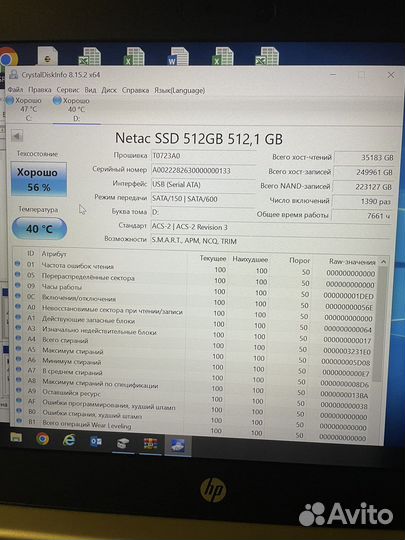Click status dot of attribute 05 Перераспределённые сектора
The width and height of the screenshot is (405, 540).
pos(18,274)
